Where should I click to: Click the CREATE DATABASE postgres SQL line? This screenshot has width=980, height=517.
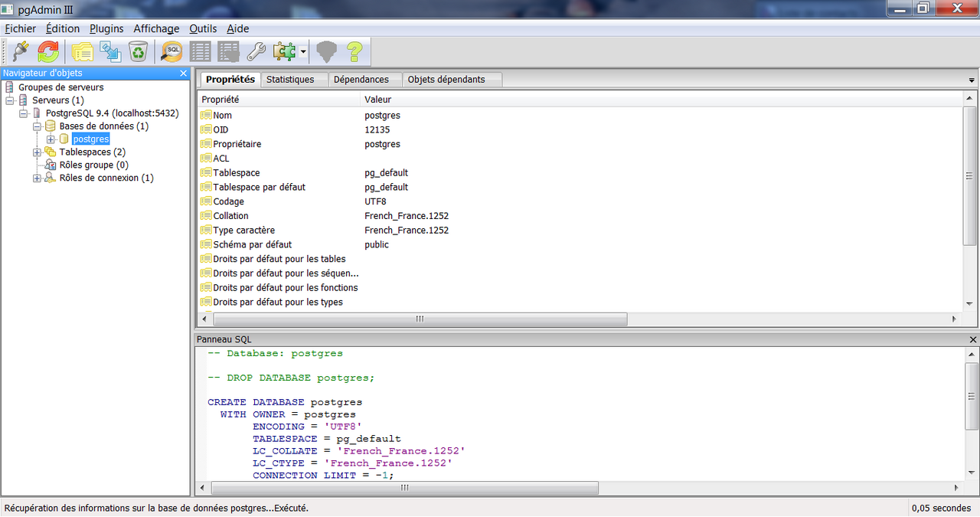[285, 402]
